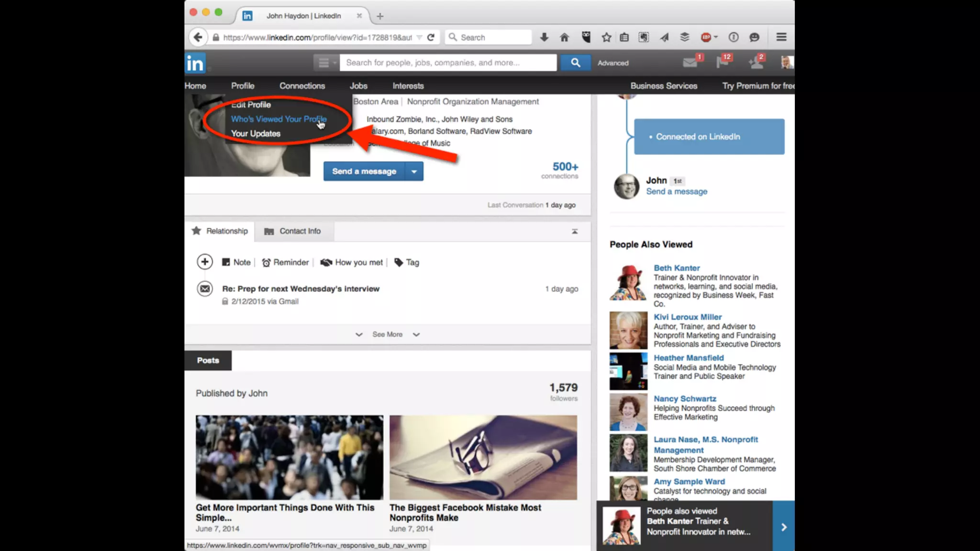Viewport: 980px width, 551px height.
Task: Add a Note to the relationship
Action: (236, 263)
